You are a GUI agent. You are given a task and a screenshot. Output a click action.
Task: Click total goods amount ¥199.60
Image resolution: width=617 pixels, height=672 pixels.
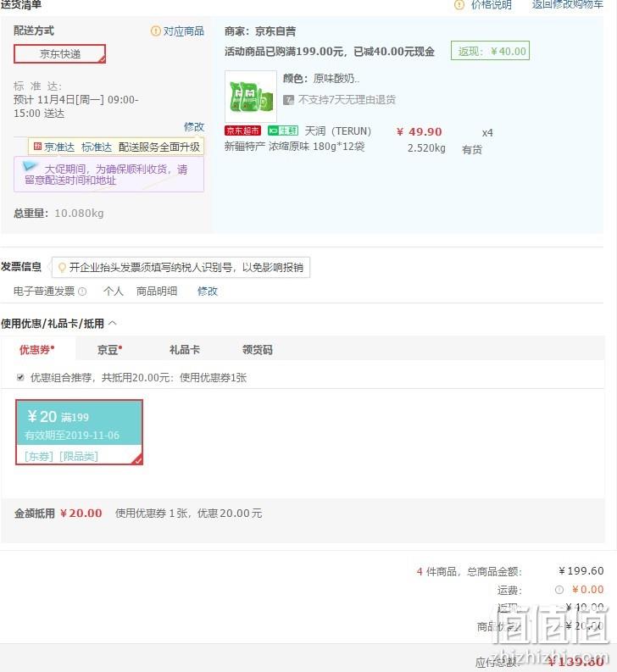(581, 571)
